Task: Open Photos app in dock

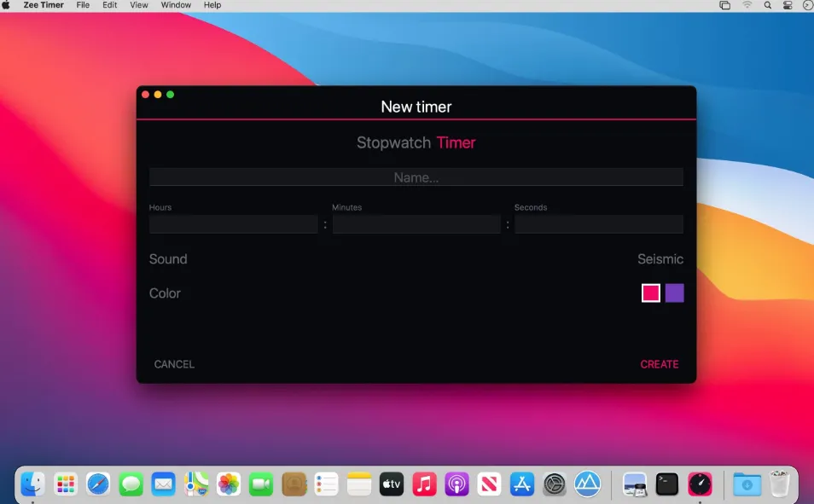Action: pos(229,484)
